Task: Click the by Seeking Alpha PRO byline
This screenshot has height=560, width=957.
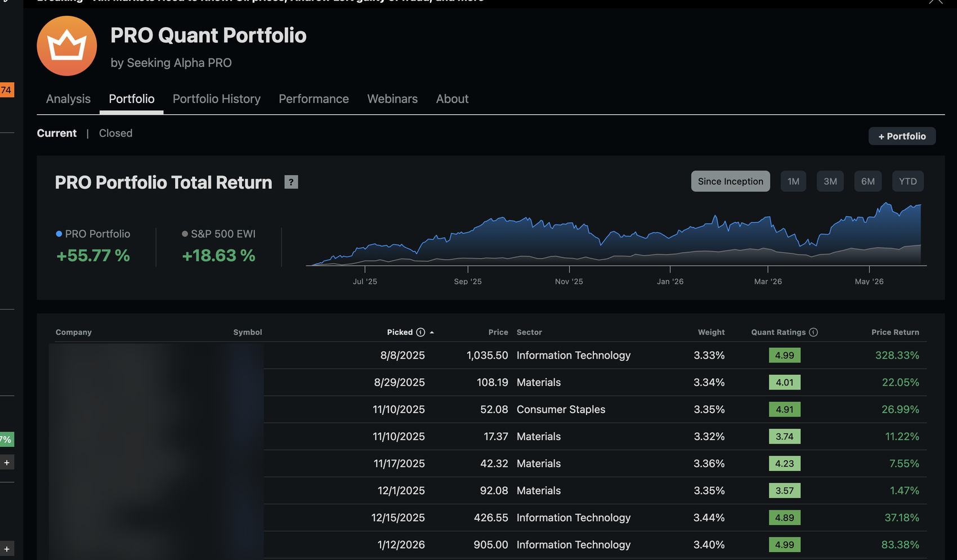Action: 171,63
